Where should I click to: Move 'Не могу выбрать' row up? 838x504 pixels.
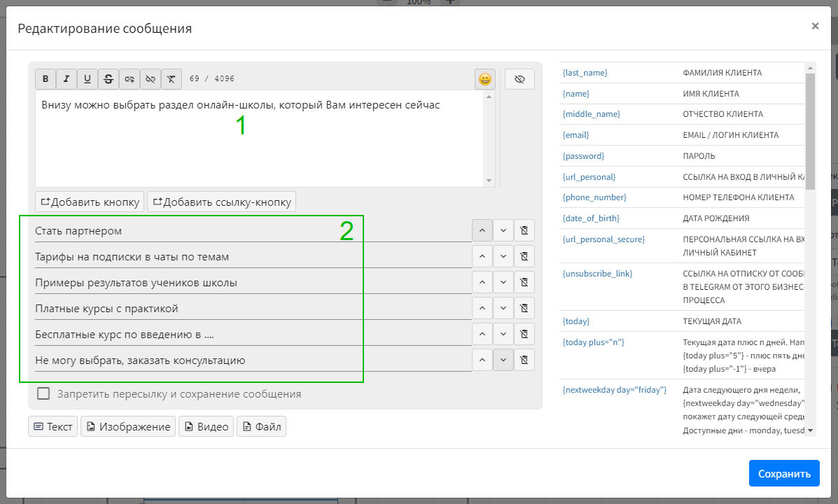point(482,360)
